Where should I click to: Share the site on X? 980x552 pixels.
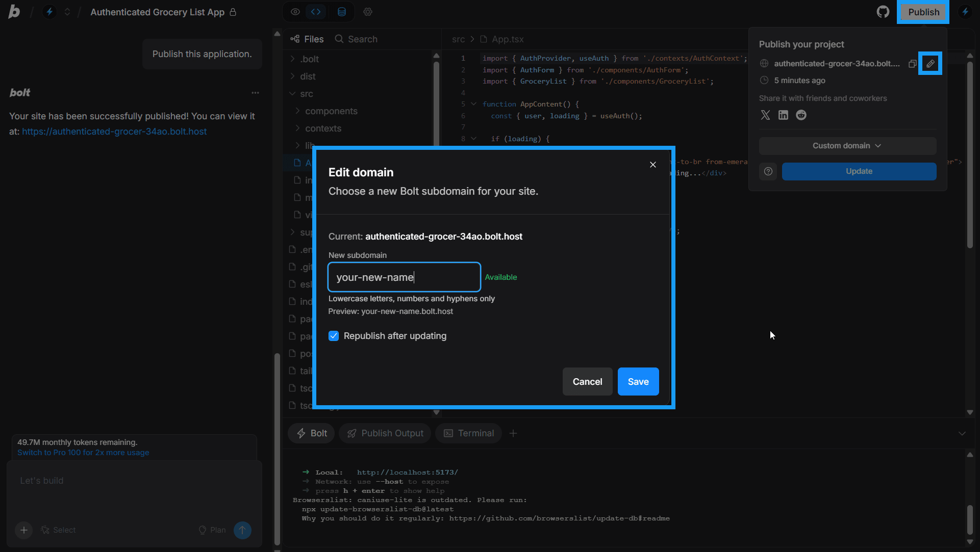765,115
